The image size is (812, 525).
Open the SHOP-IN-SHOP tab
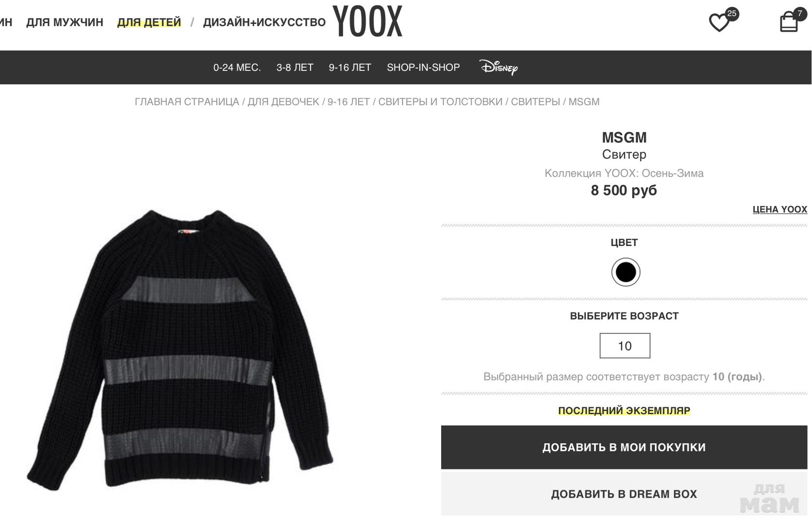coord(423,68)
